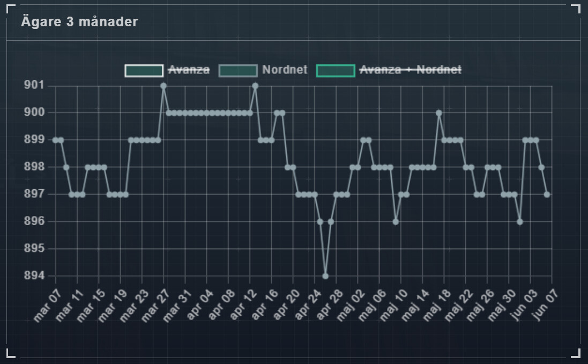Click the gray-bordered Nordnet legend swatch

tap(238, 71)
